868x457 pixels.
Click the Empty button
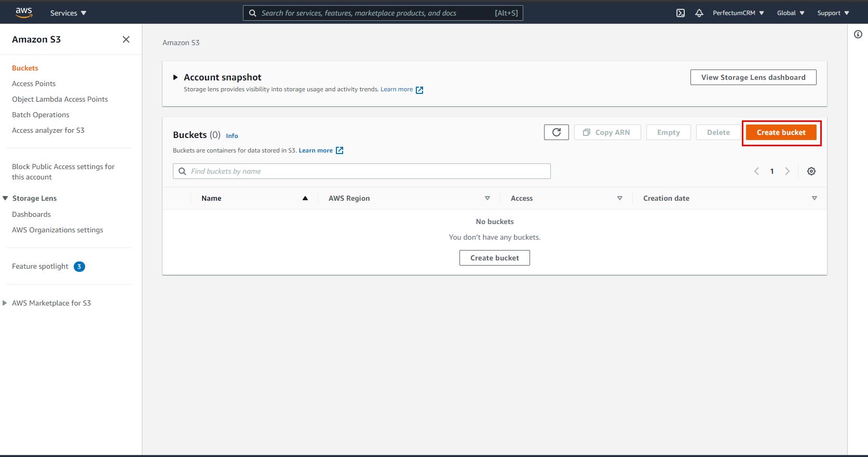[x=669, y=132]
